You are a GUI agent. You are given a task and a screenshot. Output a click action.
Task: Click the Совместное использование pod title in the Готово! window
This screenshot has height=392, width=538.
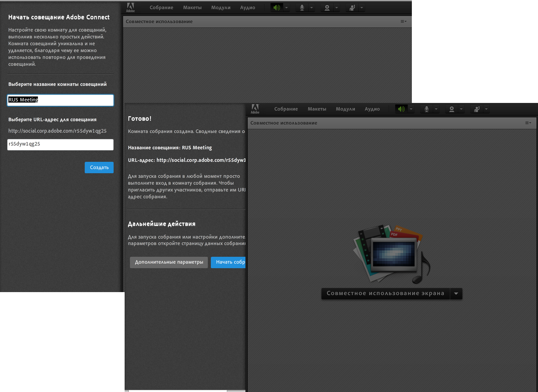point(284,123)
